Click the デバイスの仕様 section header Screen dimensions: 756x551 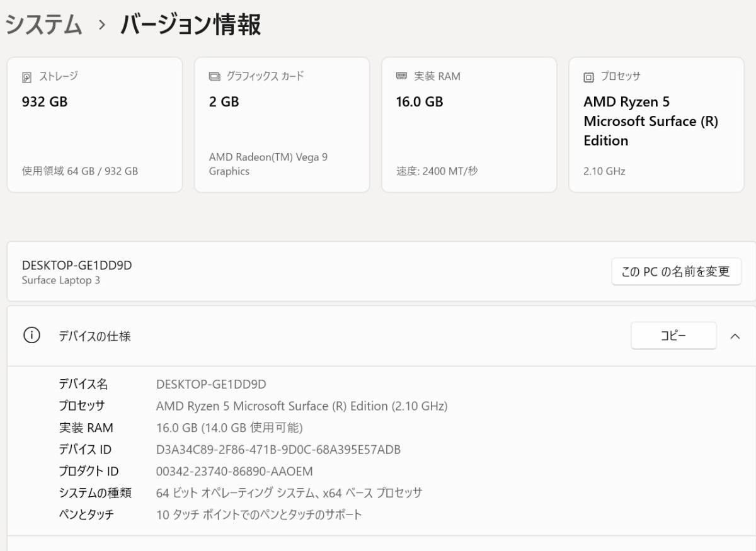[94, 336]
